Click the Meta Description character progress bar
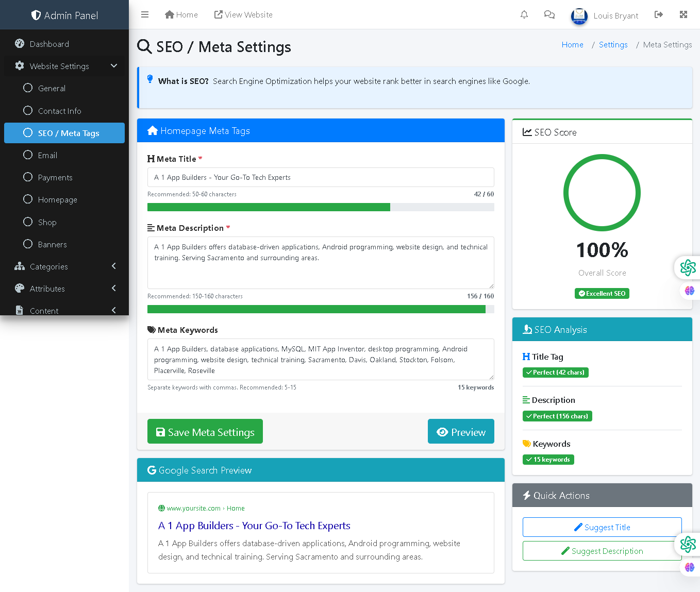 click(x=320, y=309)
